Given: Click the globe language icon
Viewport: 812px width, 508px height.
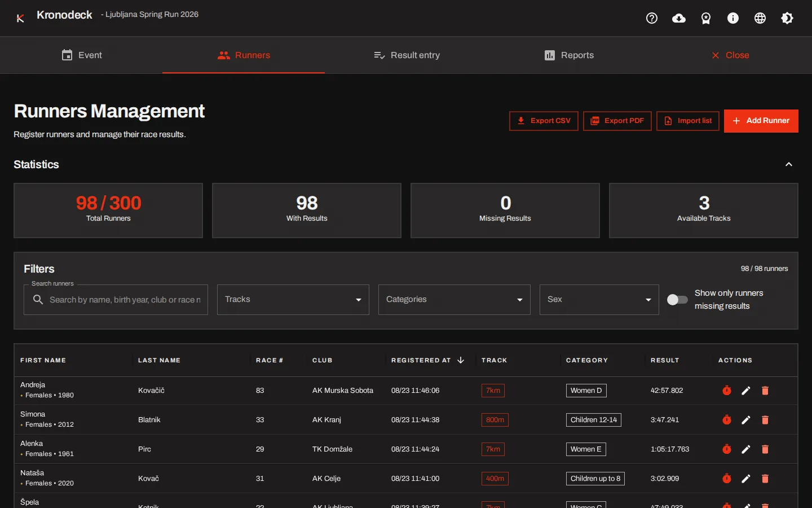Looking at the screenshot, I should click(760, 18).
